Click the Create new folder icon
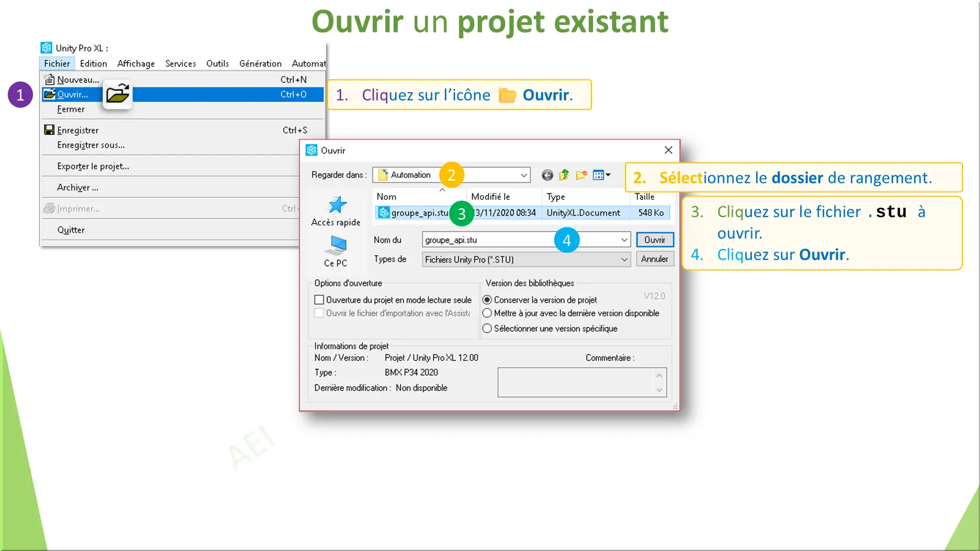This screenshot has height=551, width=980. click(x=581, y=175)
